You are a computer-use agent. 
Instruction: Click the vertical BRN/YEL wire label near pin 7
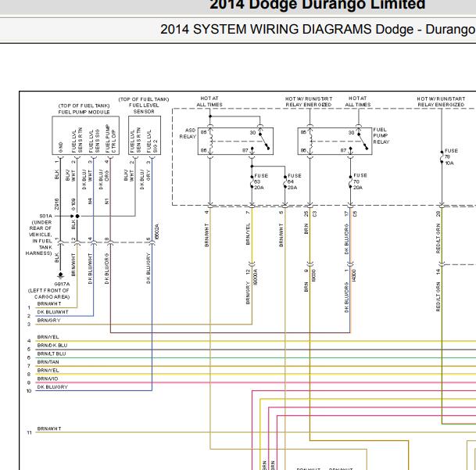click(x=248, y=234)
